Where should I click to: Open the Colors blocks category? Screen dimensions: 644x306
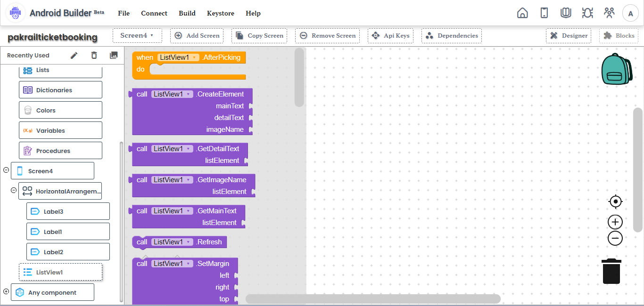click(60, 110)
